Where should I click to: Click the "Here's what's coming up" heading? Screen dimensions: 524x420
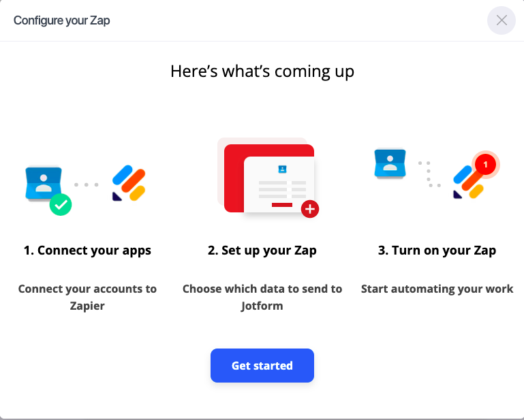pos(262,71)
